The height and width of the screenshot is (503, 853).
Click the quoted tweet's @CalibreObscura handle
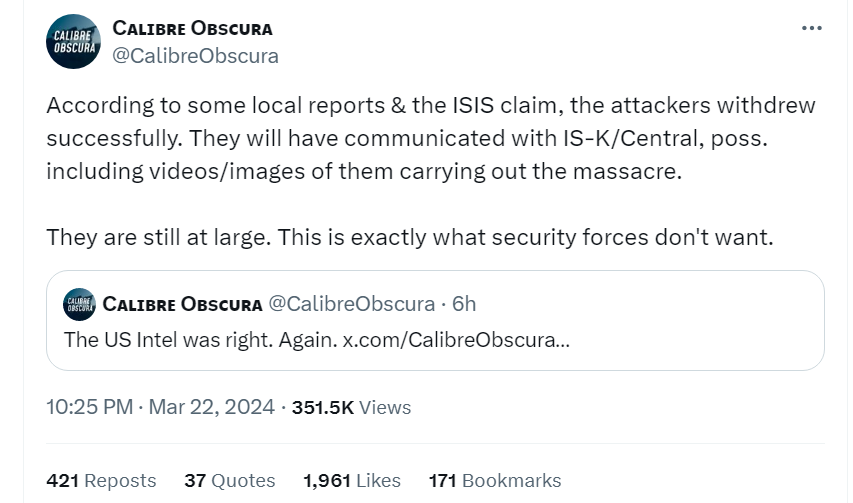352,304
